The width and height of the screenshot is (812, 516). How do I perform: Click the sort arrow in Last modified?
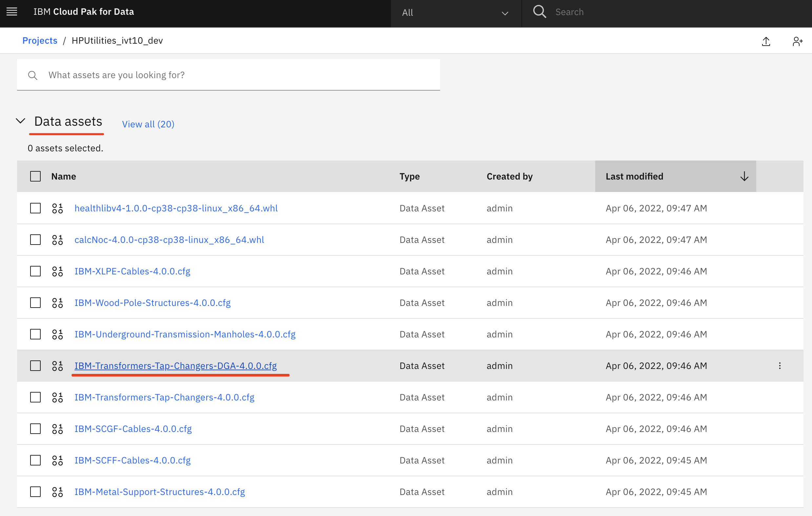click(744, 176)
